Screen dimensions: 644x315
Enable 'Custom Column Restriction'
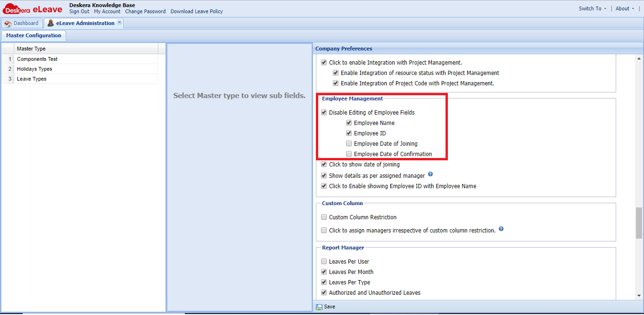324,216
